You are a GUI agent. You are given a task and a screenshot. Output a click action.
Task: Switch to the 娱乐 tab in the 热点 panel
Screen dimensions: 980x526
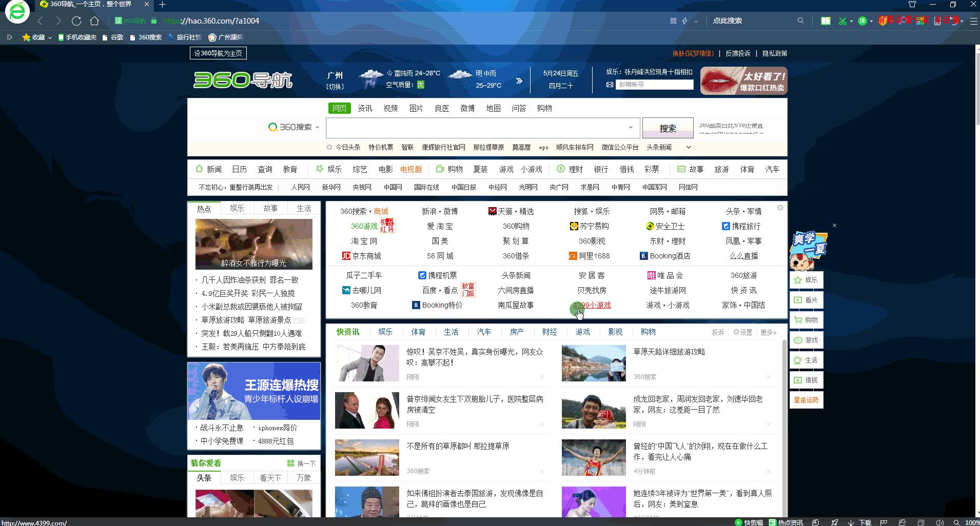pyautogui.click(x=237, y=208)
